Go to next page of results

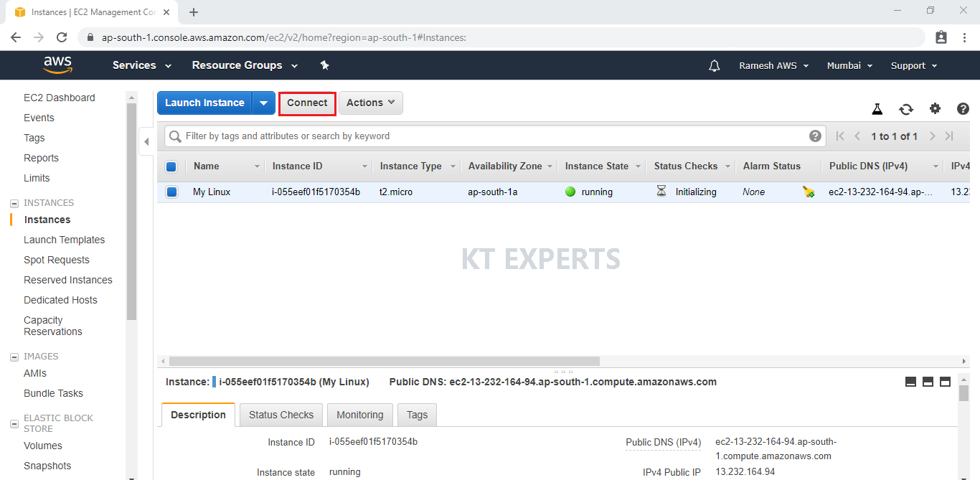point(932,136)
